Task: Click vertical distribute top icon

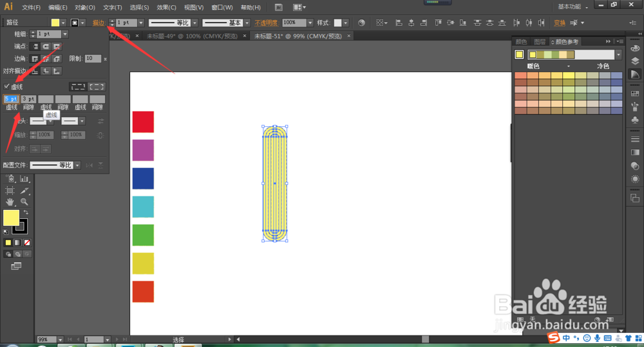Action: (x=477, y=23)
